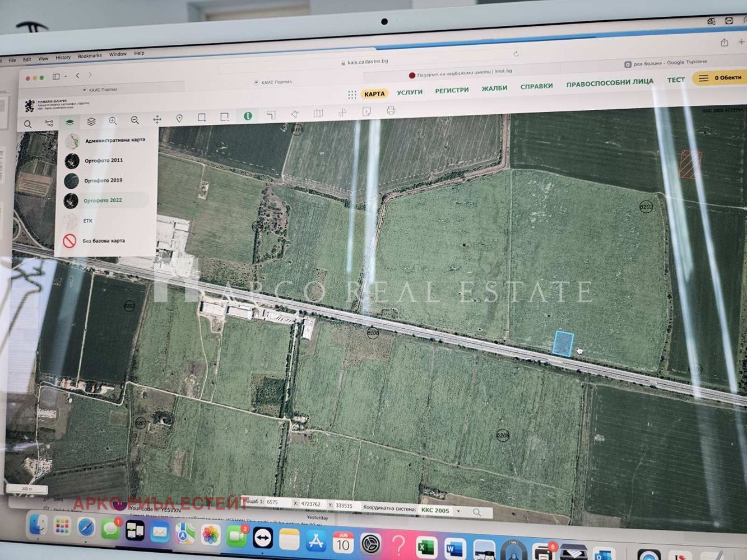Open the УСЛУГИ navigation tab
Image resolution: width=747 pixels, height=560 pixels.
tap(410, 92)
